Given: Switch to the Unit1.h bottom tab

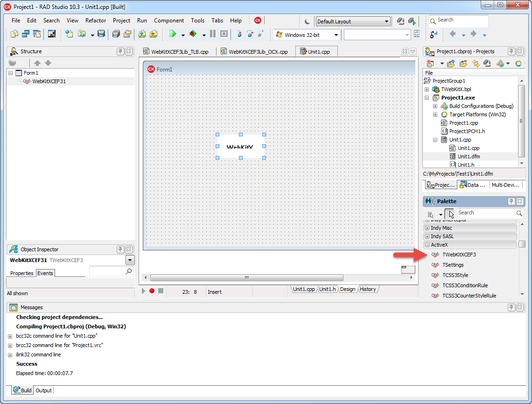Looking at the screenshot, I should tap(328, 289).
